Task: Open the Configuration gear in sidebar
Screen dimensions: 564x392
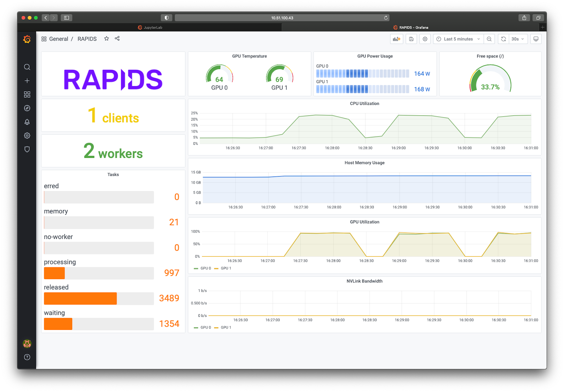Action: [x=27, y=136]
